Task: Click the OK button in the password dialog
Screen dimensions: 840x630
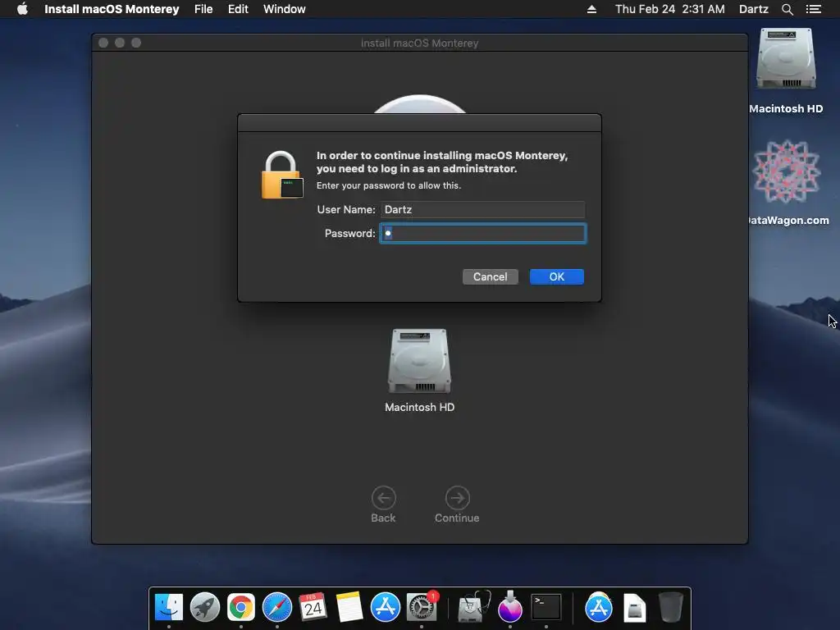Action: (x=557, y=277)
